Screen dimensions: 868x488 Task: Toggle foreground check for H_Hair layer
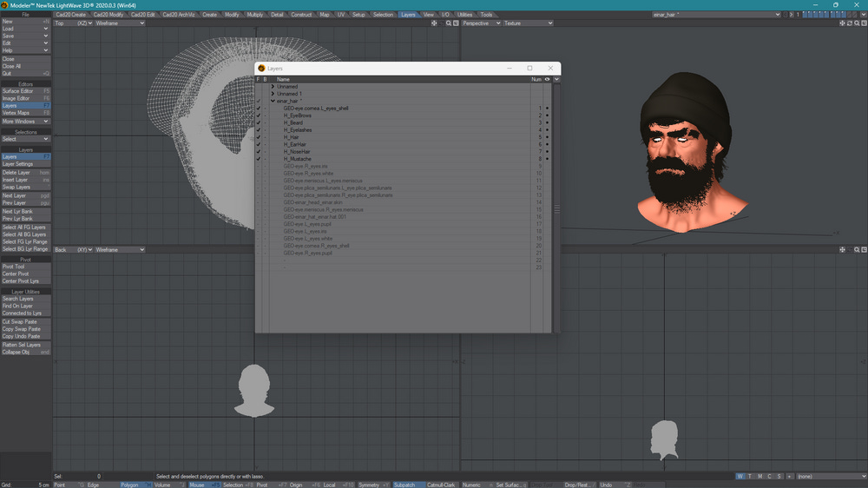coord(258,137)
